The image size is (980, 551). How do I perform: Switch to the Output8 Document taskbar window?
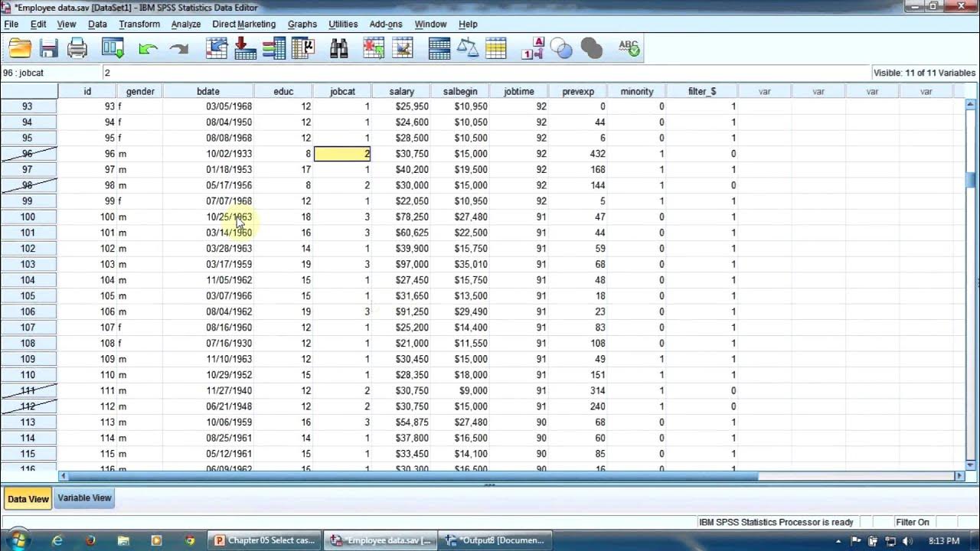495,540
